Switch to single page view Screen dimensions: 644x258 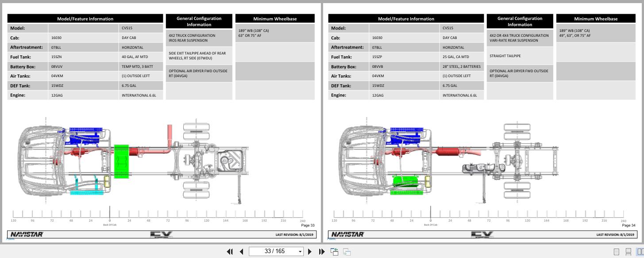[616, 252]
